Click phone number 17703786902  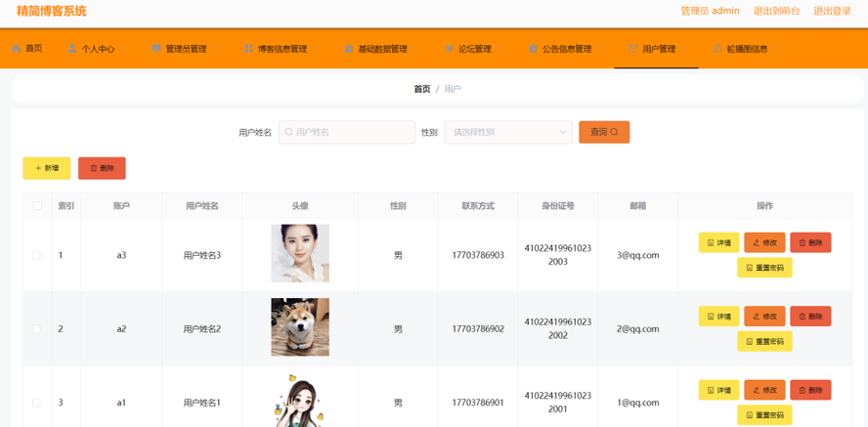478,329
